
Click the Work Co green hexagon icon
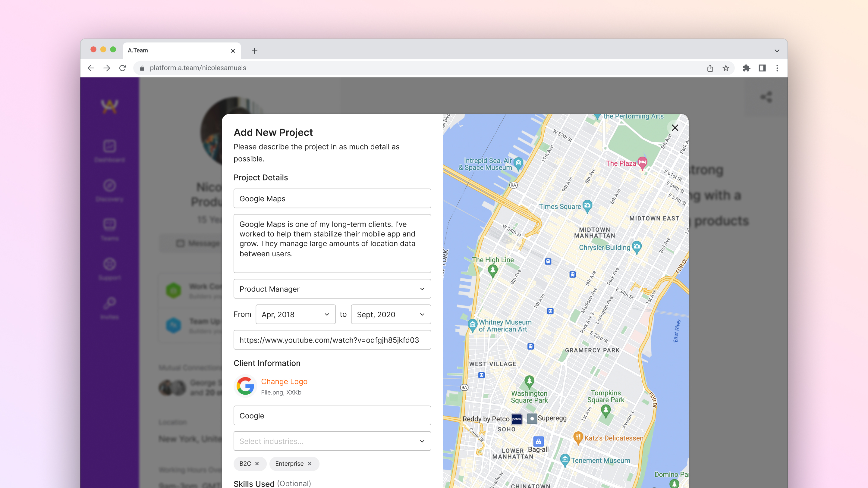(x=174, y=290)
